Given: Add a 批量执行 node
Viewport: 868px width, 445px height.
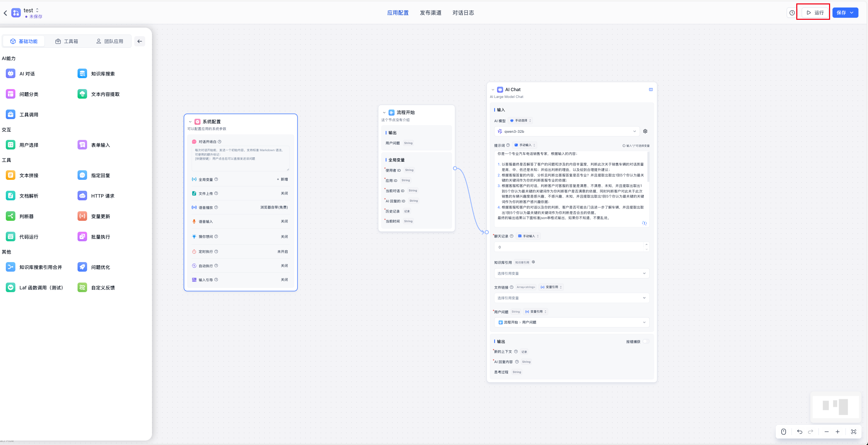Looking at the screenshot, I should [x=94, y=237].
